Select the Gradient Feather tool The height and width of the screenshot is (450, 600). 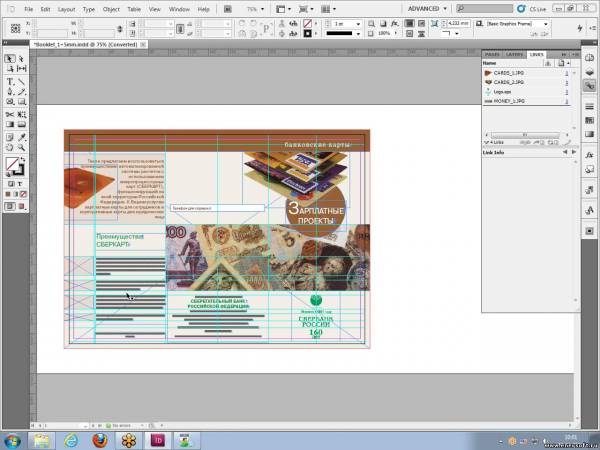pos(21,124)
